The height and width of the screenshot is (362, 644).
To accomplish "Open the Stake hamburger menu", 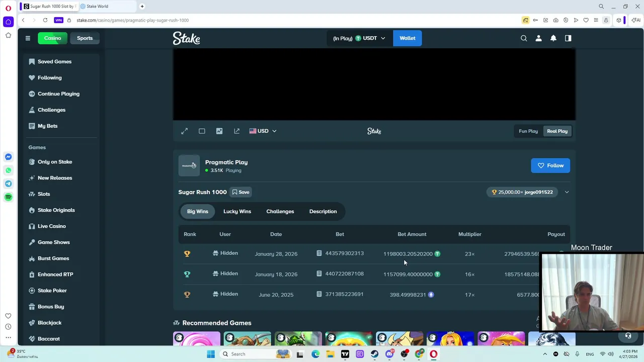I will [x=28, y=38].
